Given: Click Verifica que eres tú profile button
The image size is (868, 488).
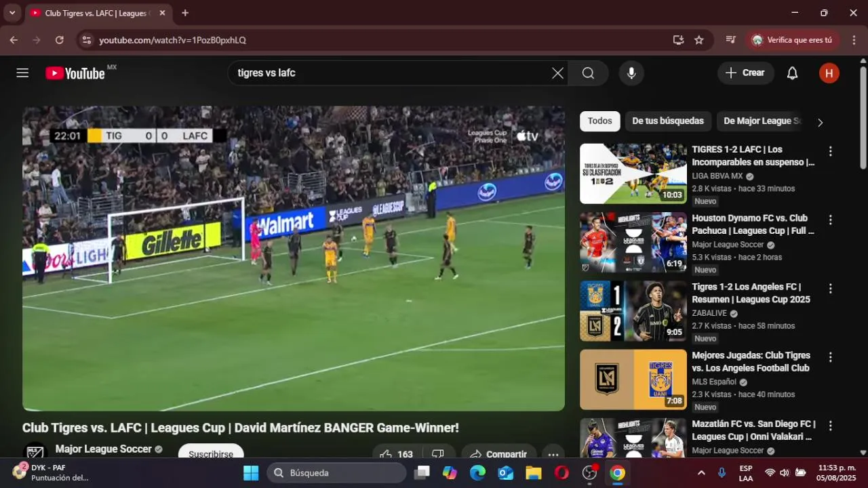Looking at the screenshot, I should [792, 40].
